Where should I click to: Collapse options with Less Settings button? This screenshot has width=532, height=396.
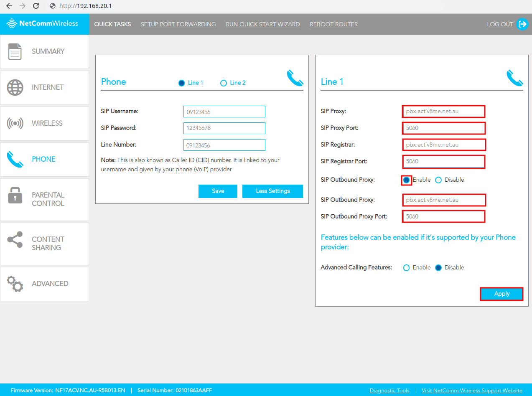pos(272,191)
